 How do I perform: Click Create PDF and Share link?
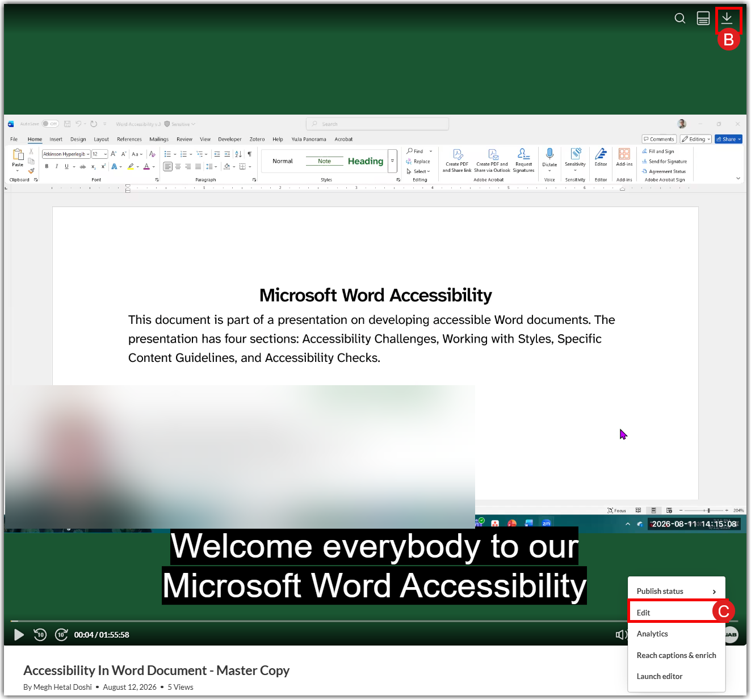[457, 161]
